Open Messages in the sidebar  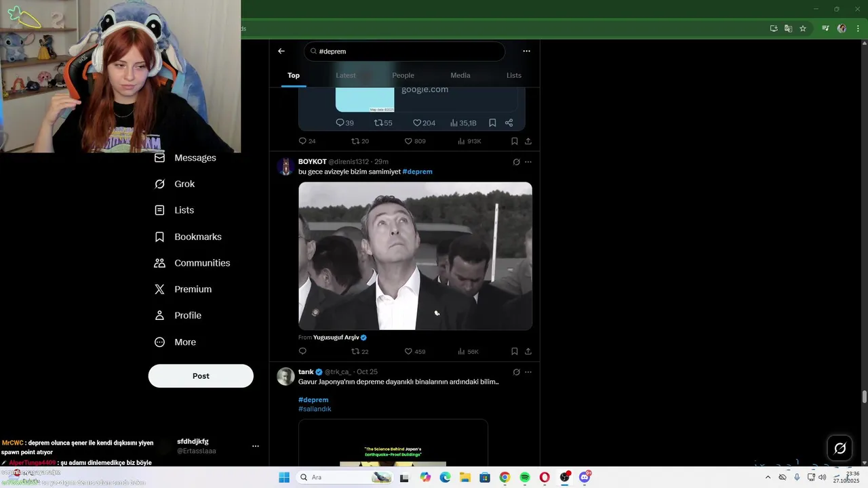pyautogui.click(x=185, y=158)
